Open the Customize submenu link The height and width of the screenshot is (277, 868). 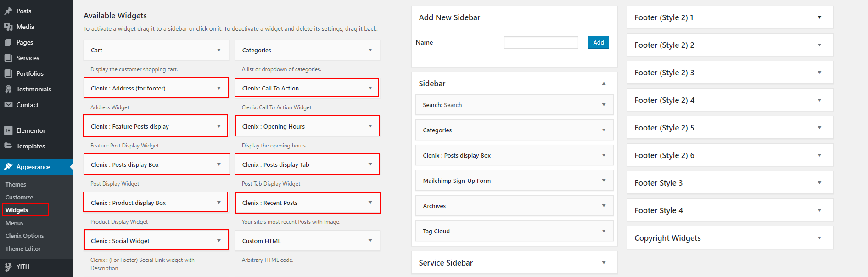click(19, 197)
